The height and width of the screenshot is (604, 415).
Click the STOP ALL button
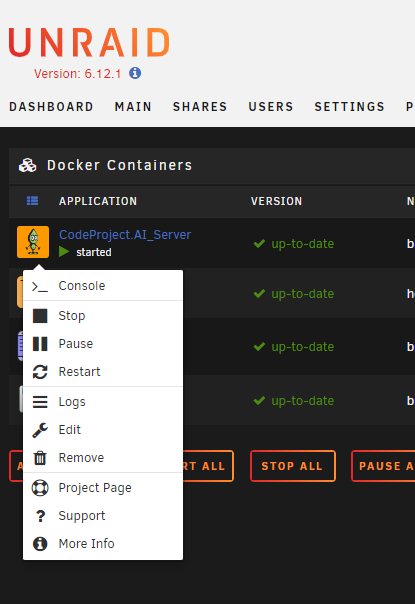(292, 466)
